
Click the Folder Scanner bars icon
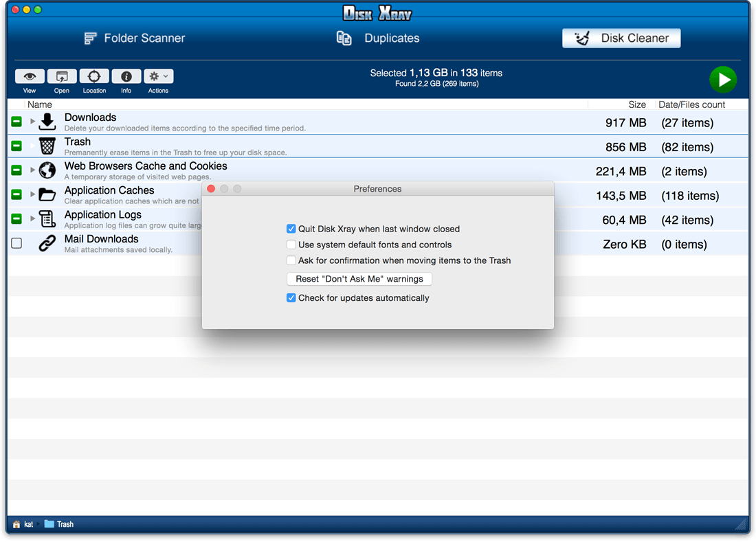point(90,38)
